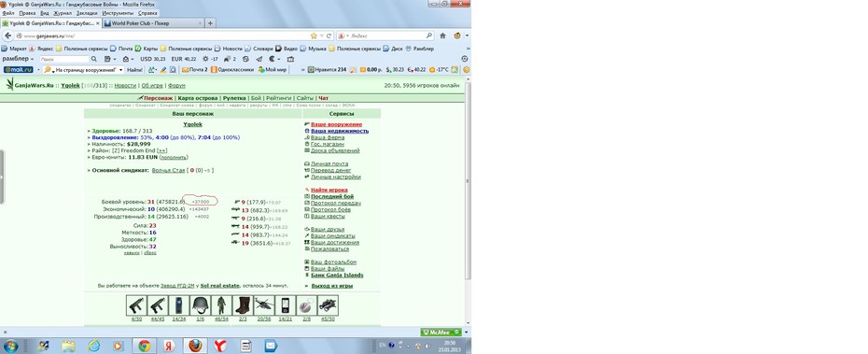Click the Выход из игры link
This screenshot has width=868, height=354.
(x=331, y=286)
